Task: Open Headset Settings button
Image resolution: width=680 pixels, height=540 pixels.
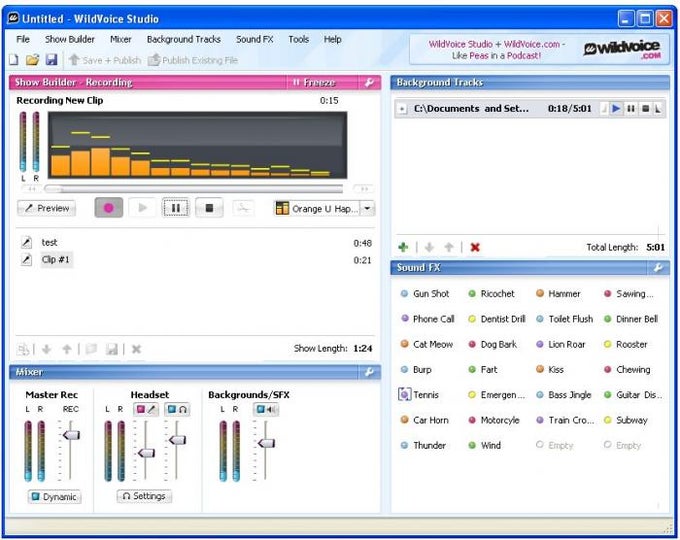Action: [144, 496]
